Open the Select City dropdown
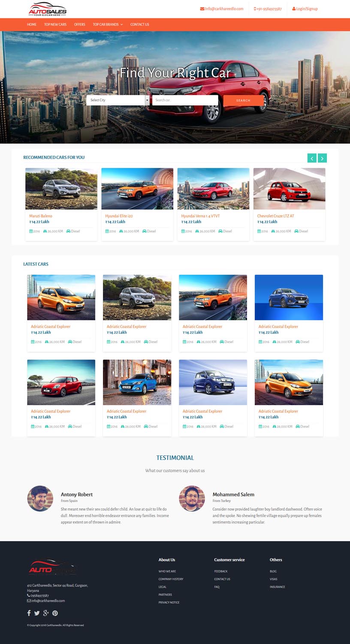The width and height of the screenshot is (350, 644). 118,100
